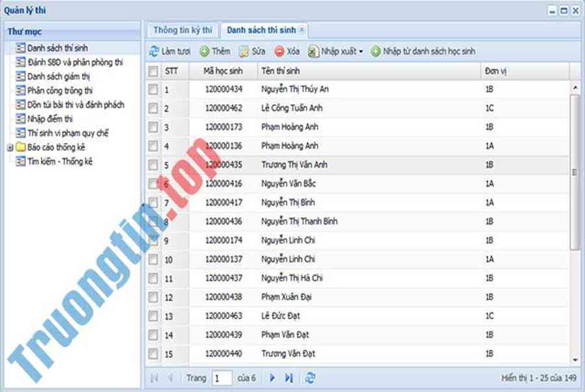Viewport: 585px width, 392px height.
Task: Check the row 12 Phạm Xuân Đại checkbox
Action: [153, 297]
